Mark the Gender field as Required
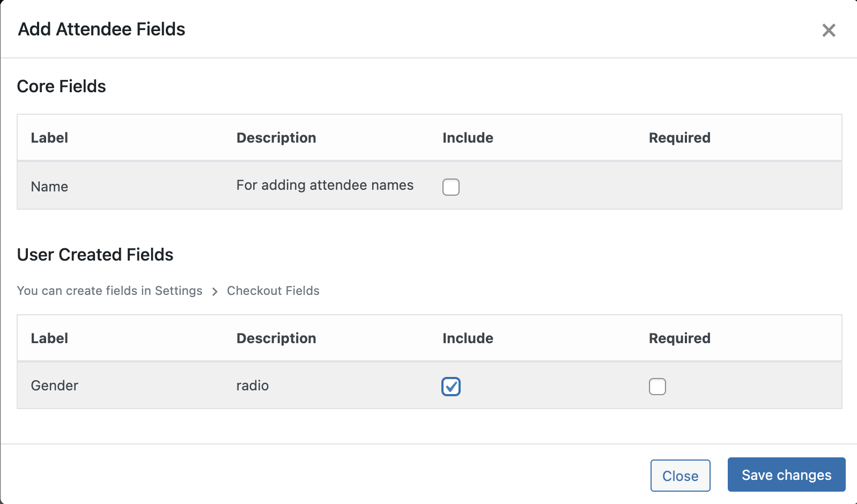 (x=657, y=387)
